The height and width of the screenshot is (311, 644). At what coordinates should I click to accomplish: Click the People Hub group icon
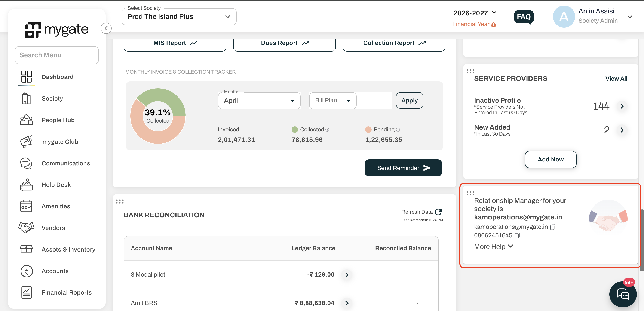click(x=26, y=120)
